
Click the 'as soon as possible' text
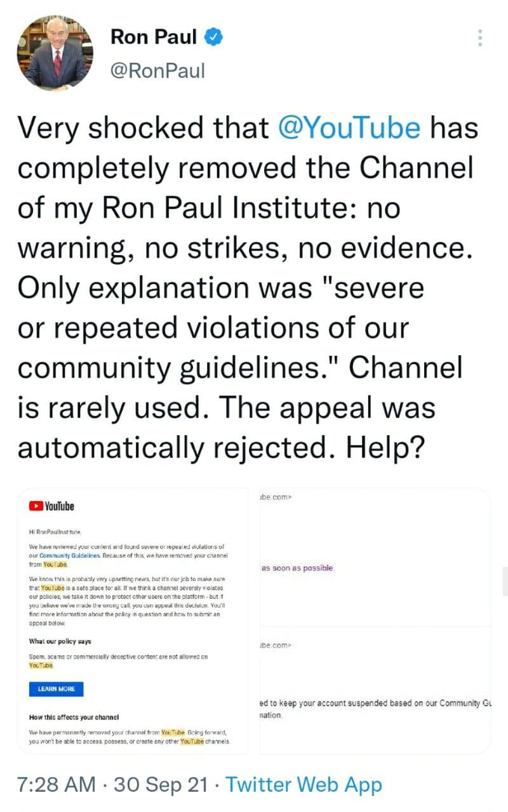pyautogui.click(x=297, y=567)
